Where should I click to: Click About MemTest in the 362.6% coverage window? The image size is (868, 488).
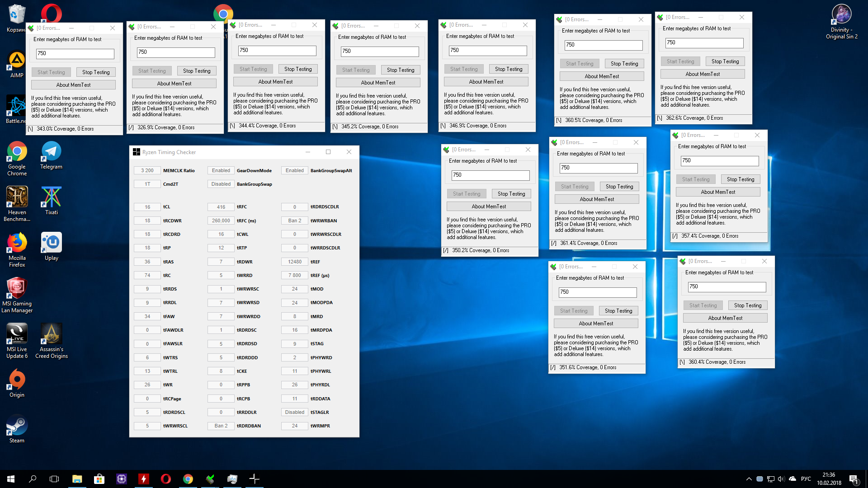pos(703,74)
